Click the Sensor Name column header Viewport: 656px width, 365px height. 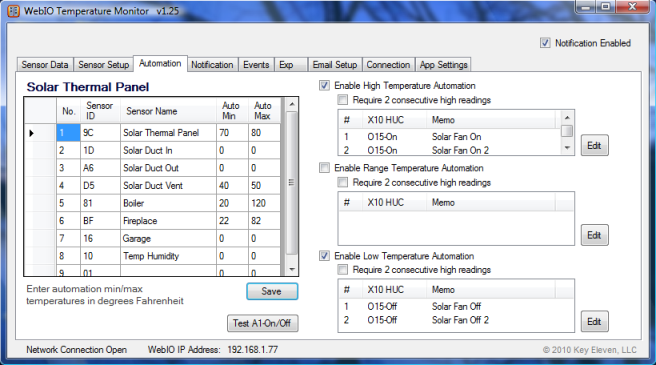[x=169, y=111]
